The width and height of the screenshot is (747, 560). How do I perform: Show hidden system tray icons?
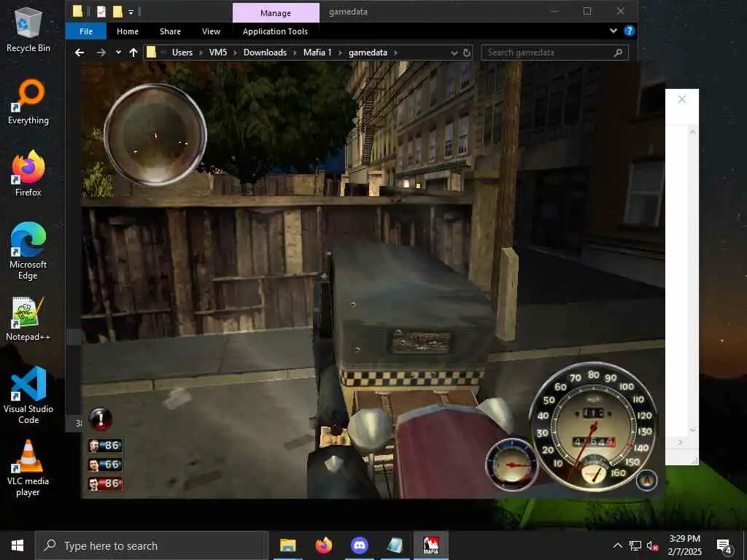pos(617,545)
